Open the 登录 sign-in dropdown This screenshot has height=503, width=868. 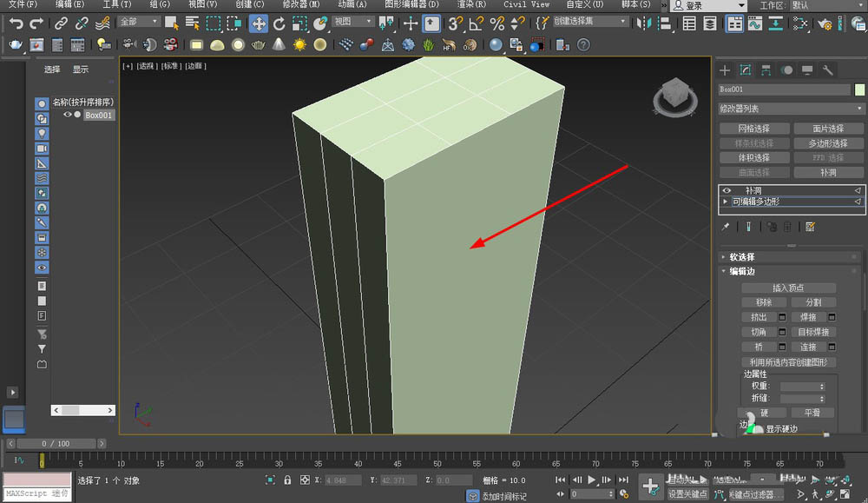[708, 5]
